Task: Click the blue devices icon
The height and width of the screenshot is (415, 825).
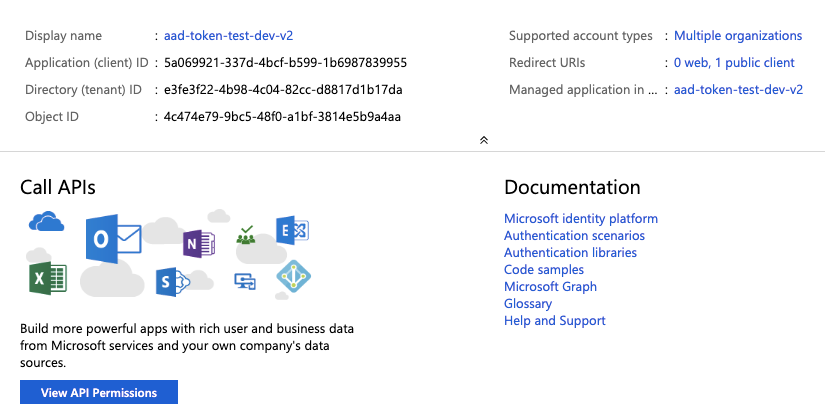Action: [245, 280]
